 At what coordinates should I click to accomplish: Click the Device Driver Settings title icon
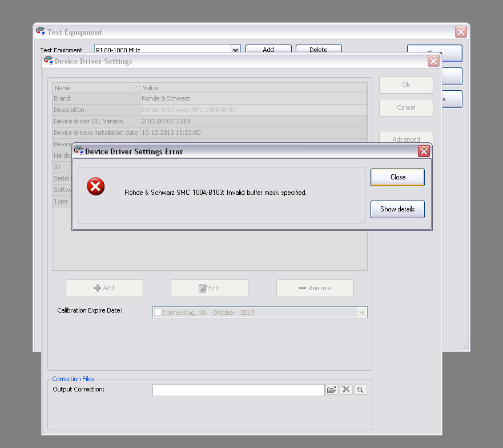(49, 61)
